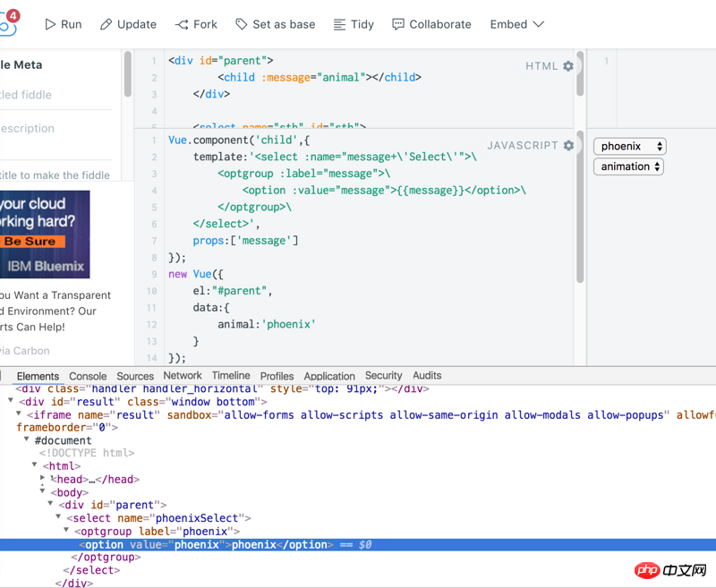Switch to the Sources tab
This screenshot has width=716, height=588.
click(x=135, y=376)
